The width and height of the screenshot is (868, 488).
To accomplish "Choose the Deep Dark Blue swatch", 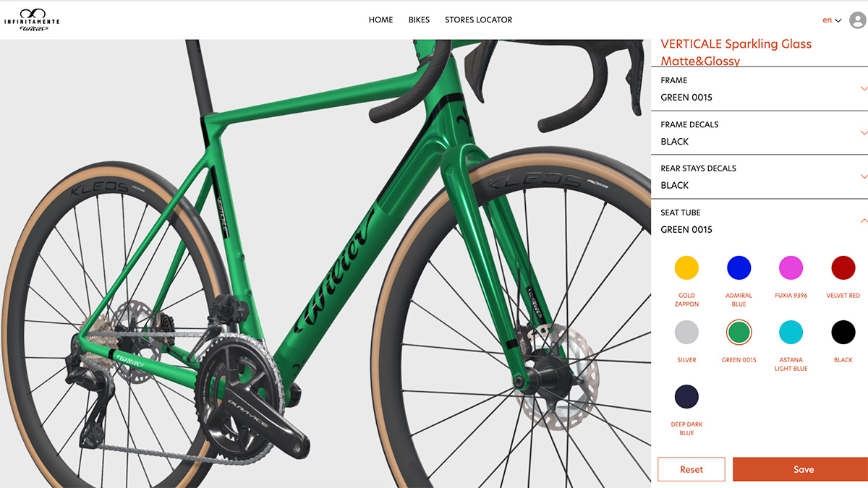I will 686,397.
